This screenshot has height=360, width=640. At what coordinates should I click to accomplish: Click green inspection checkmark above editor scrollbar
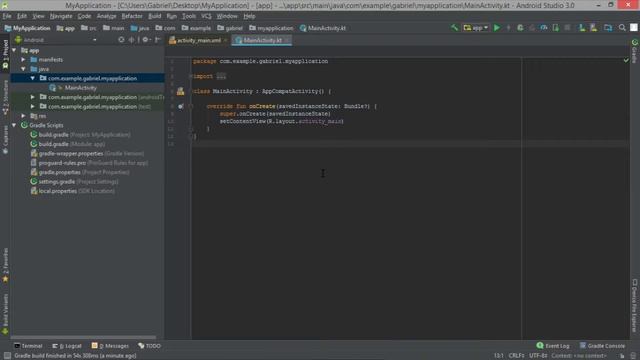point(626,60)
